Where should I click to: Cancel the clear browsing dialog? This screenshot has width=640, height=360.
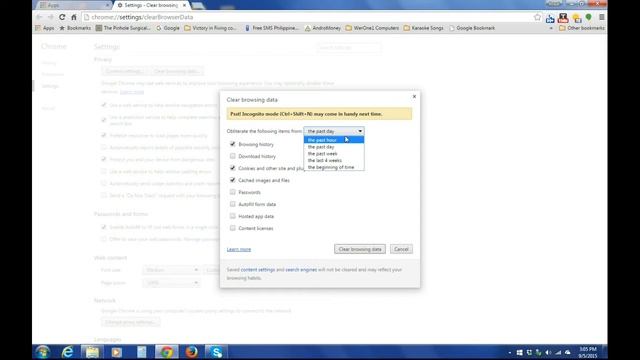(401, 249)
